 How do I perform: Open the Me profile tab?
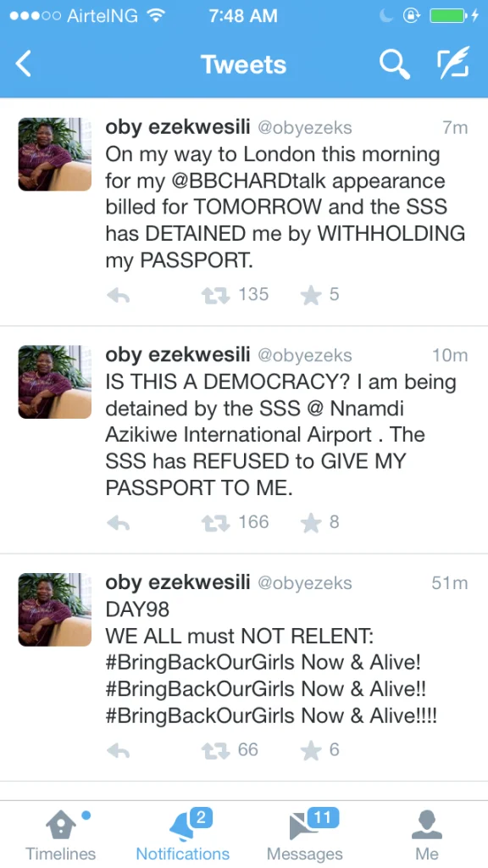pos(427,835)
